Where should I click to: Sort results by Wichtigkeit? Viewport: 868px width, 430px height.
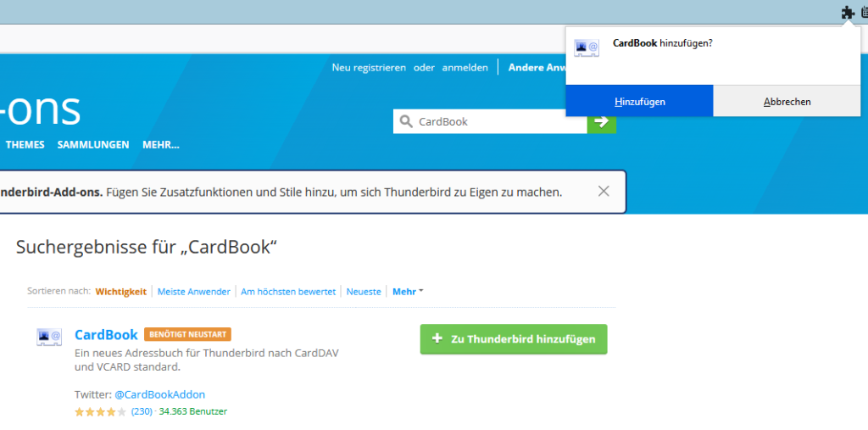tap(120, 292)
